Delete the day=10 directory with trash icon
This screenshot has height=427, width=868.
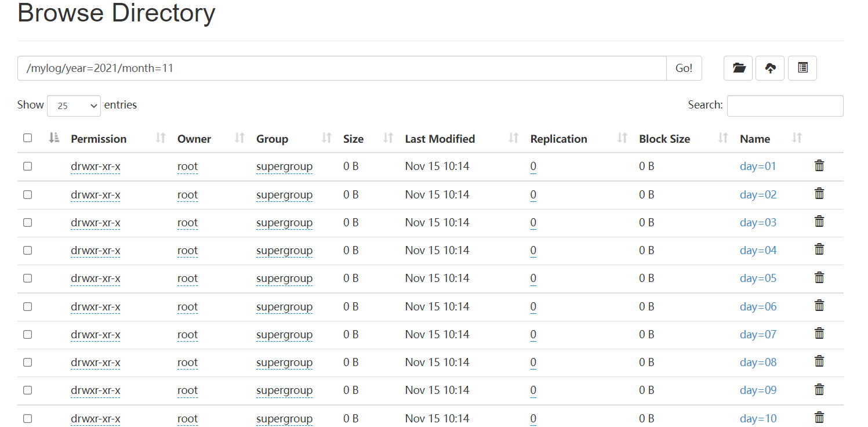pyautogui.click(x=819, y=417)
